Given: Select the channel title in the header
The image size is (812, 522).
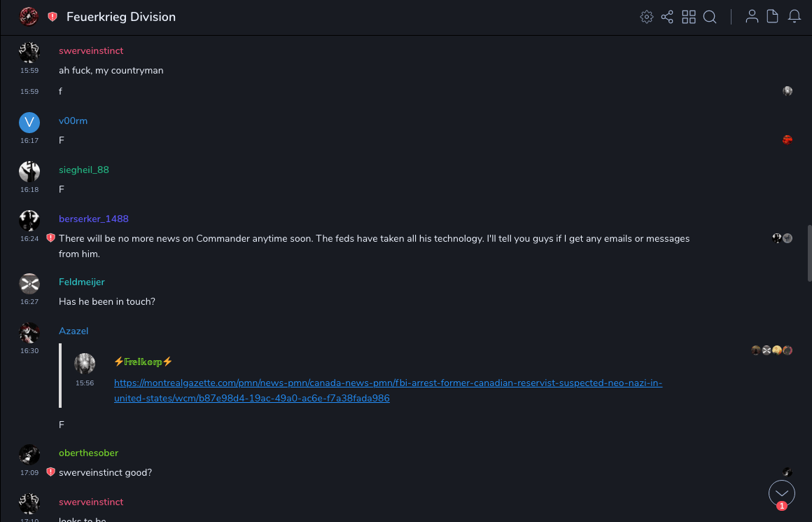Looking at the screenshot, I should [x=121, y=17].
